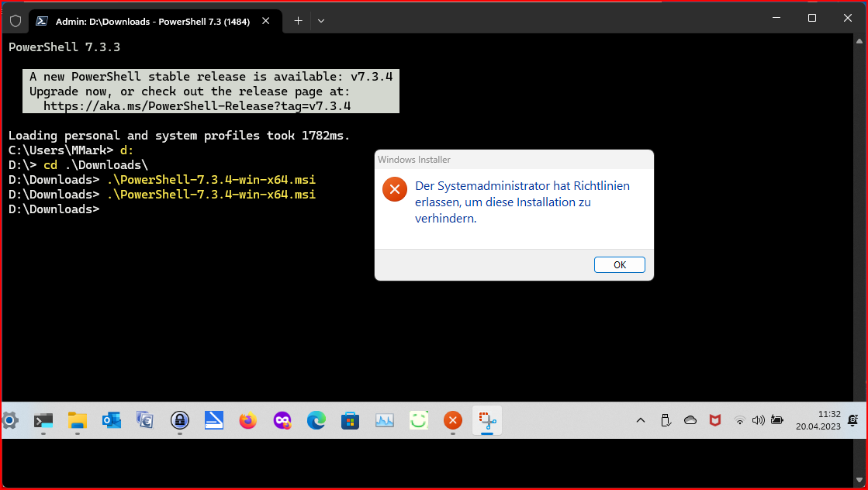This screenshot has height=490, width=868.
Task: Start Microsoft Edge
Action: (316, 420)
